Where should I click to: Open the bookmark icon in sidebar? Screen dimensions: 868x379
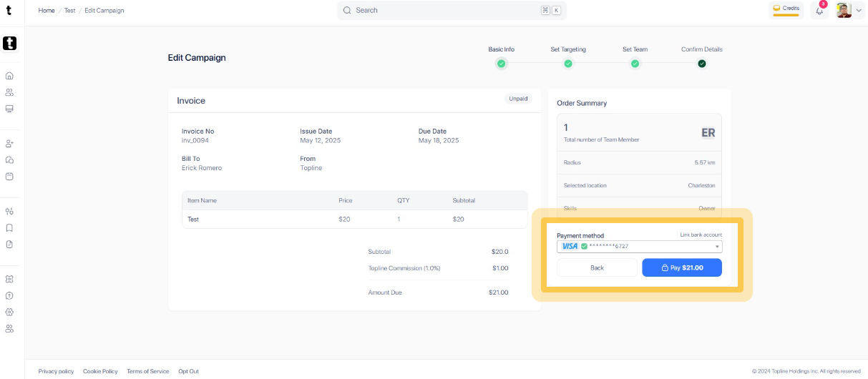[x=9, y=228]
